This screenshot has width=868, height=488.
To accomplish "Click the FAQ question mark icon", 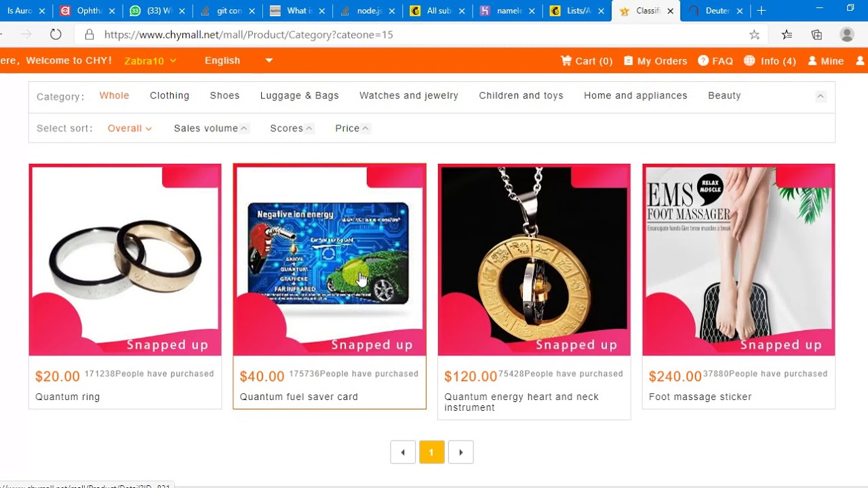I will pyautogui.click(x=703, y=60).
